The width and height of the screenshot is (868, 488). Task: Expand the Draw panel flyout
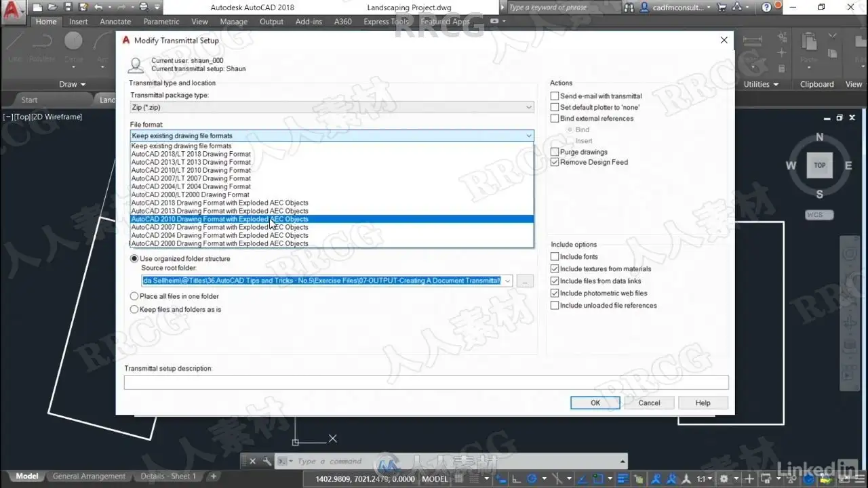point(73,85)
